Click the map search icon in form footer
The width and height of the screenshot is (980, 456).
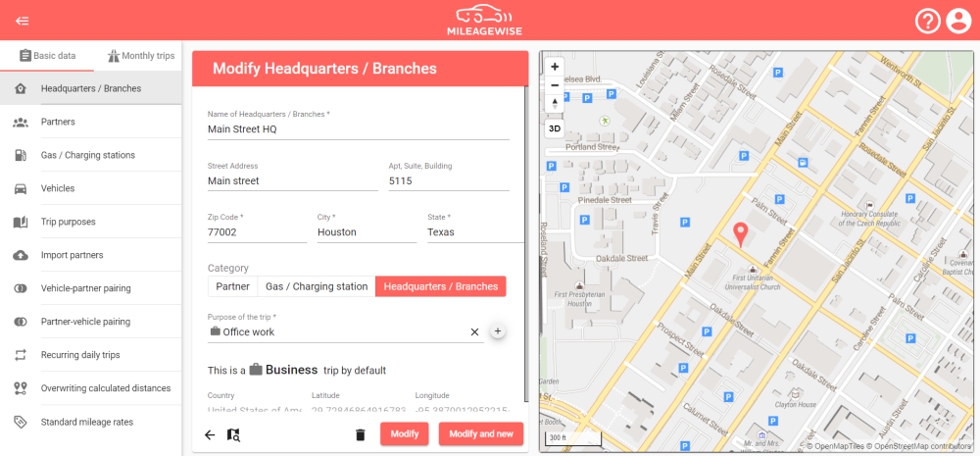[234, 434]
